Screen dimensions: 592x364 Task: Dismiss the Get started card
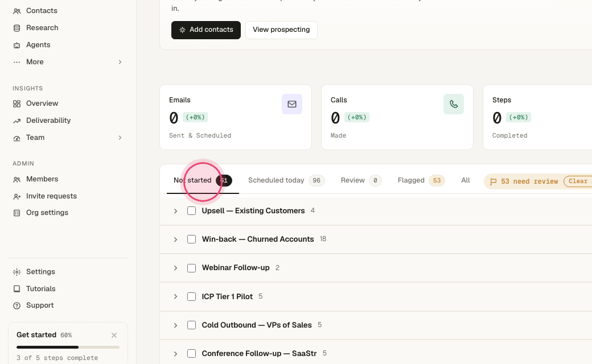tap(114, 335)
